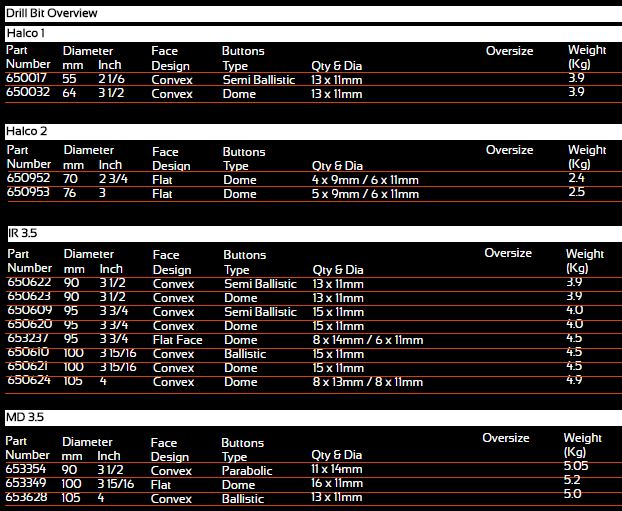622x511 pixels.
Task: Click part number 650622
Action: [x=29, y=283]
